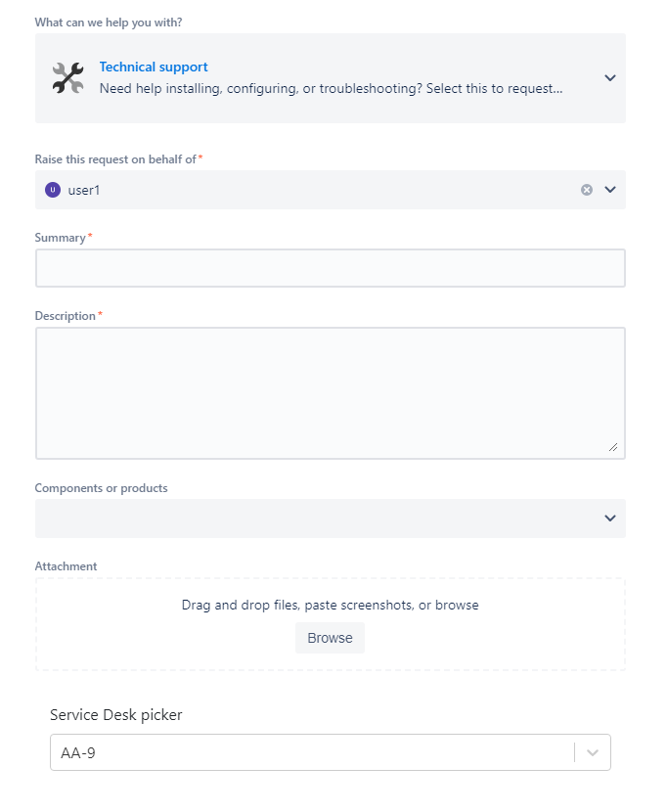
Task: Click the Description box resize handle
Action: (x=613, y=447)
